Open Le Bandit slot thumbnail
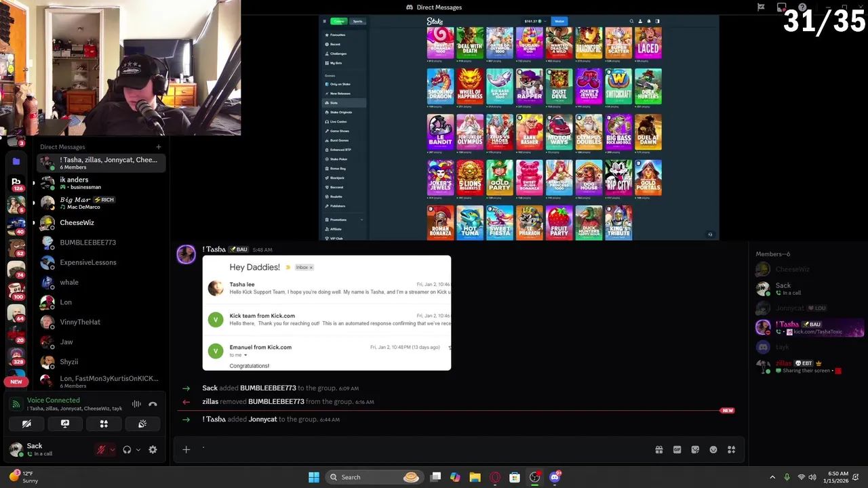 (440, 131)
